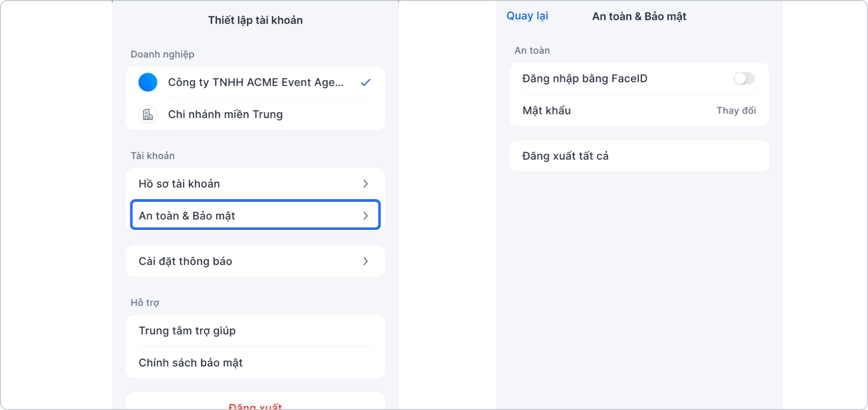Click the An toàn & Bảo mật chevron
Image resolution: width=868 pixels, height=410 pixels.
(365, 216)
